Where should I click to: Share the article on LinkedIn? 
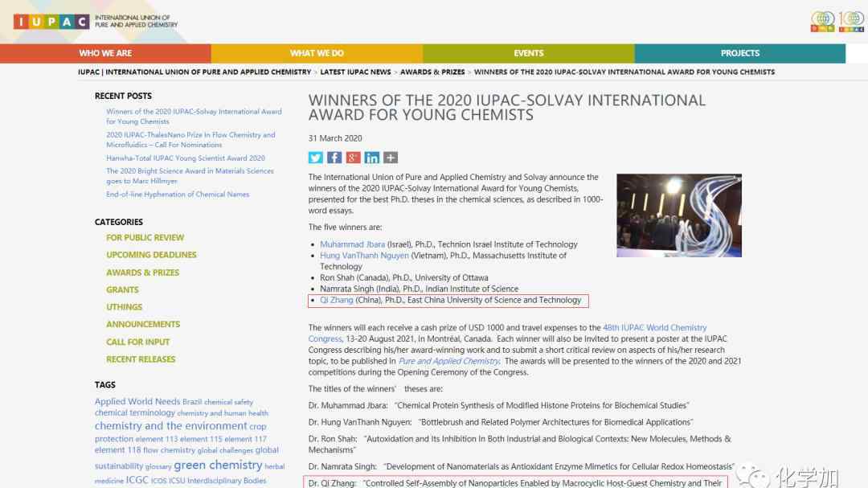tap(372, 158)
